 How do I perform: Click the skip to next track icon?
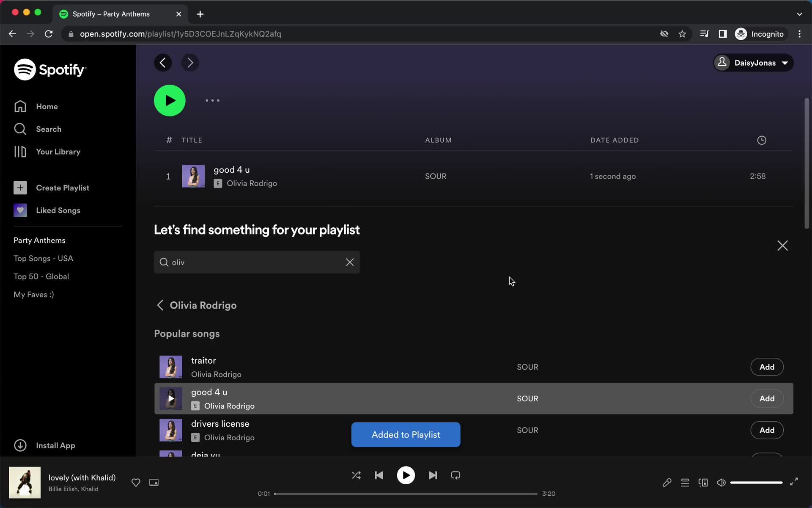[x=433, y=475]
